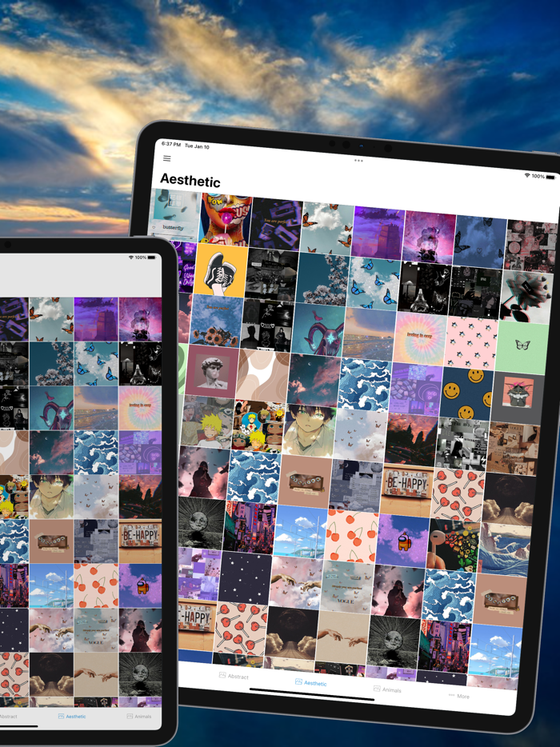The width and height of the screenshot is (560, 747).
Task: Open the teal 'butterfly' caption wallpaper
Action: coord(174,215)
